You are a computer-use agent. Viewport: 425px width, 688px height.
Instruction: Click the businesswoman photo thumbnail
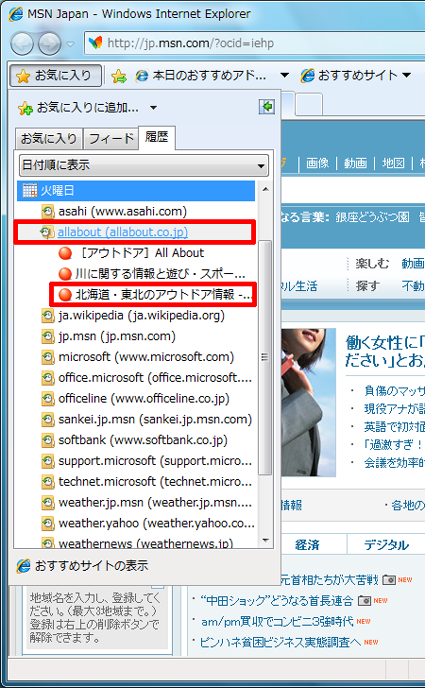point(308,402)
